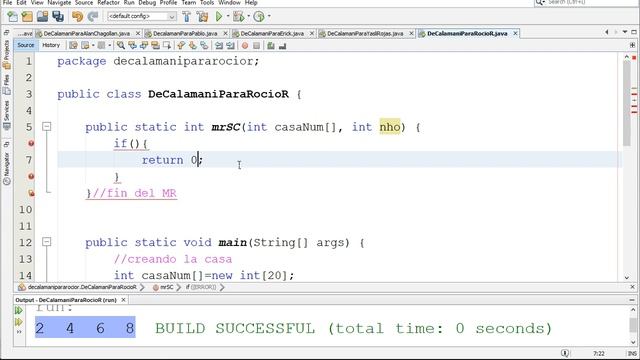The width and height of the screenshot is (640, 360).
Task: Click the Redo toolbar icon
Action: [93, 16]
